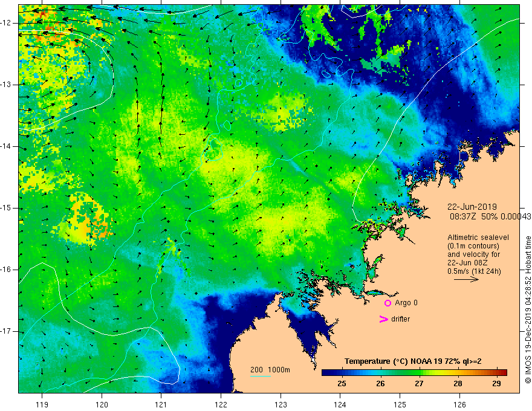Click the longitude 120 axis label
The image size is (532, 411).
coord(102,404)
